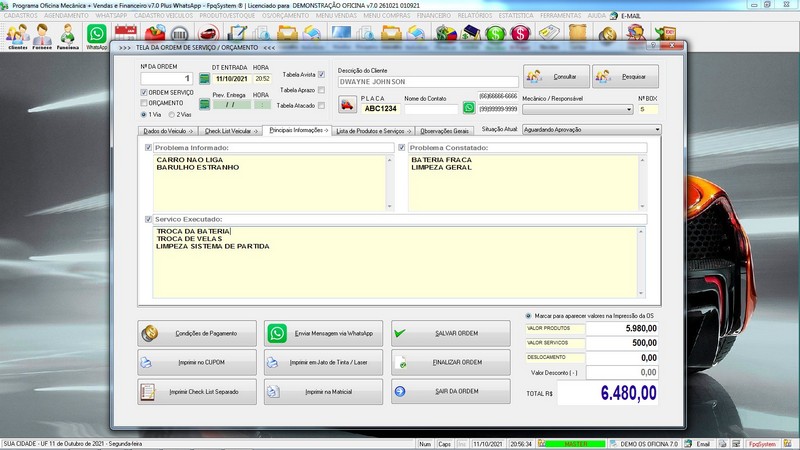The height and width of the screenshot is (450, 800).
Task: Click Imprimir em Jato de Tinta / Laser
Action: [323, 362]
